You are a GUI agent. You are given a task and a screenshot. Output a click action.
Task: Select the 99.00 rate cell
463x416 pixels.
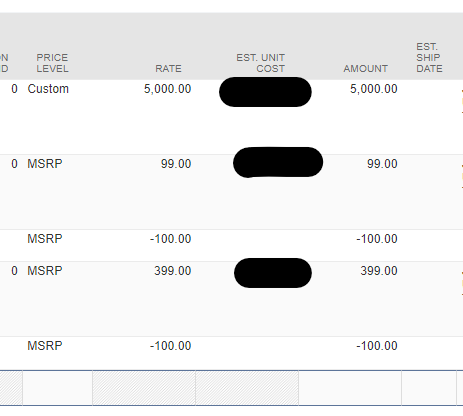176,164
